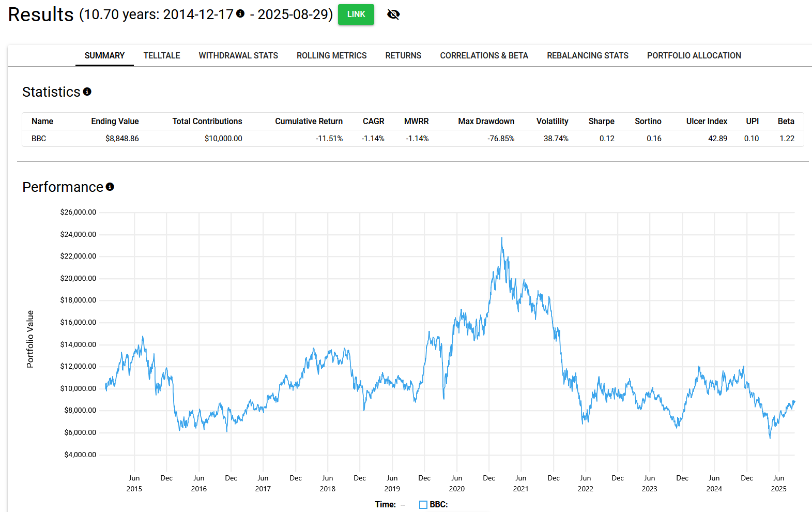
Task: Click the info icon next to Statistics
Action: [87, 92]
